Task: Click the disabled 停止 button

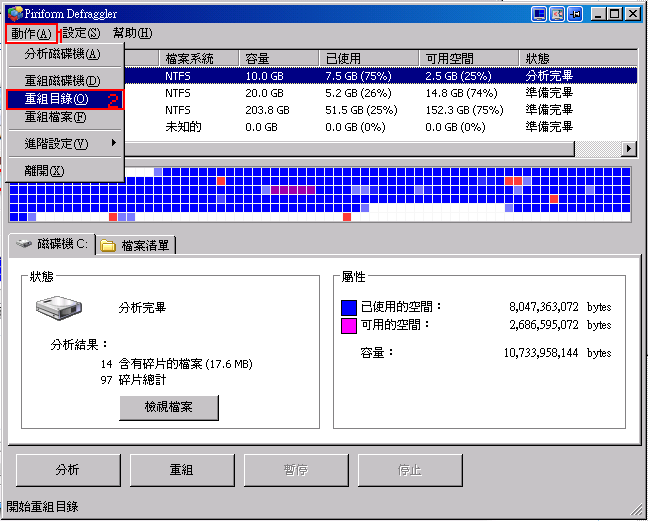Action: [x=410, y=470]
